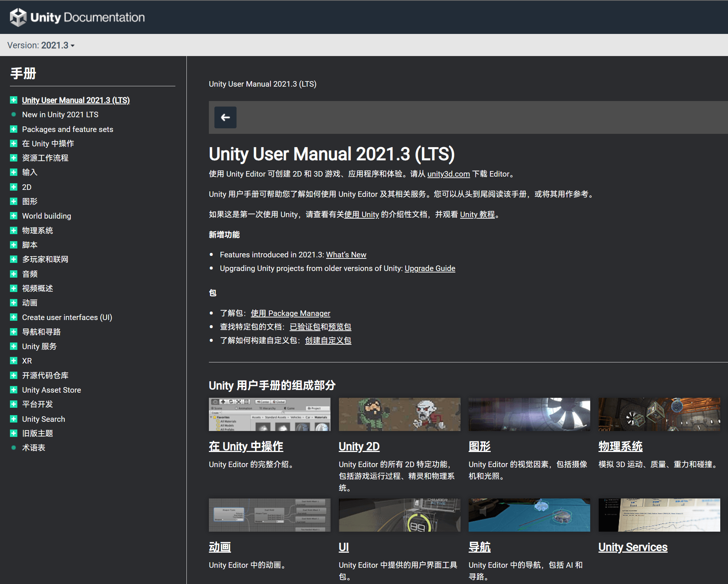Click the 物理系统 section thumbnail
The width and height of the screenshot is (728, 584).
click(659, 414)
